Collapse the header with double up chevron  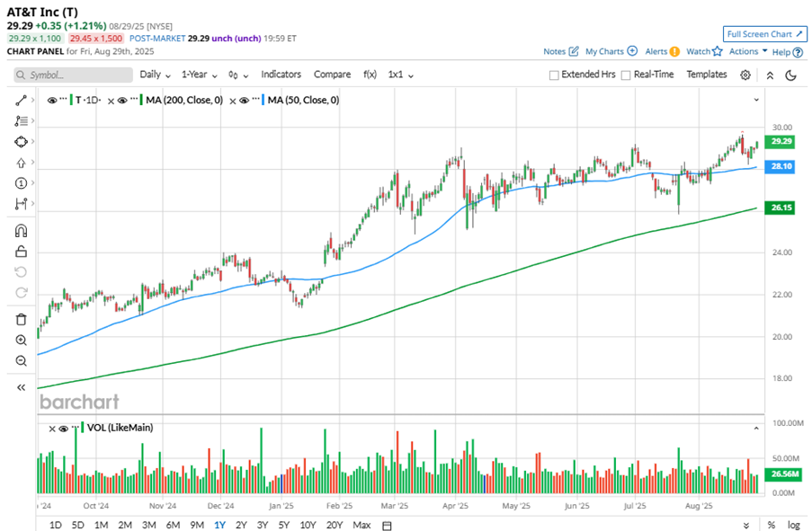pyautogui.click(x=770, y=75)
